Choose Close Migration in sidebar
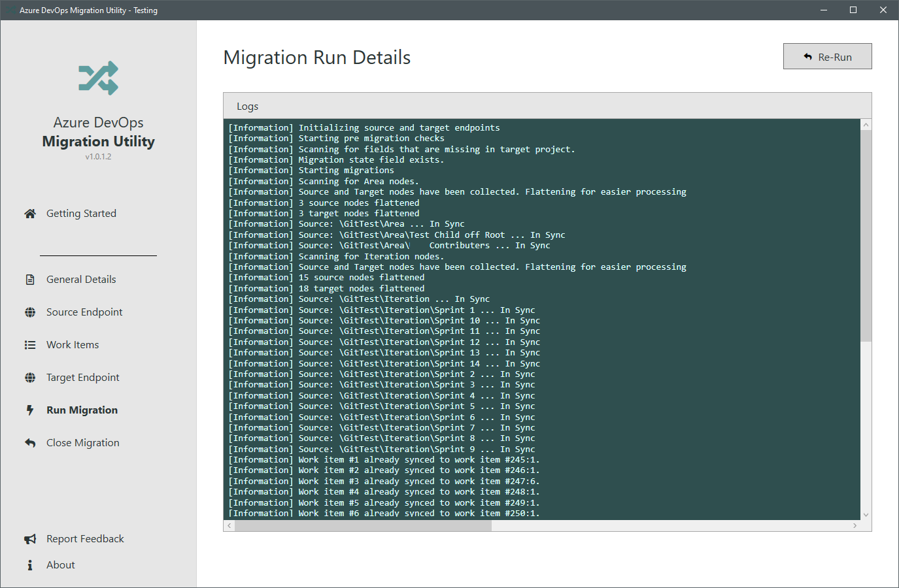Image resolution: width=899 pixels, height=588 pixels. coord(83,443)
